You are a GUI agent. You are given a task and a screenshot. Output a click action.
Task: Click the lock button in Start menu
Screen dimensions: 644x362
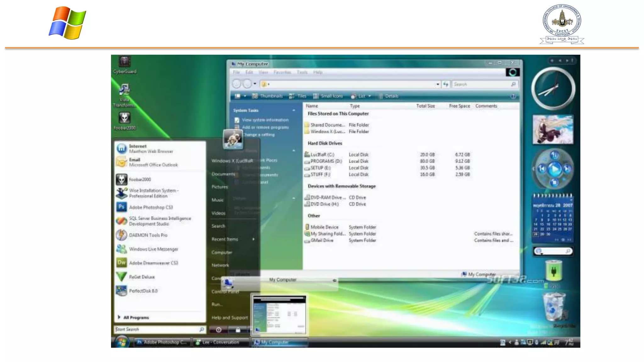238,330
